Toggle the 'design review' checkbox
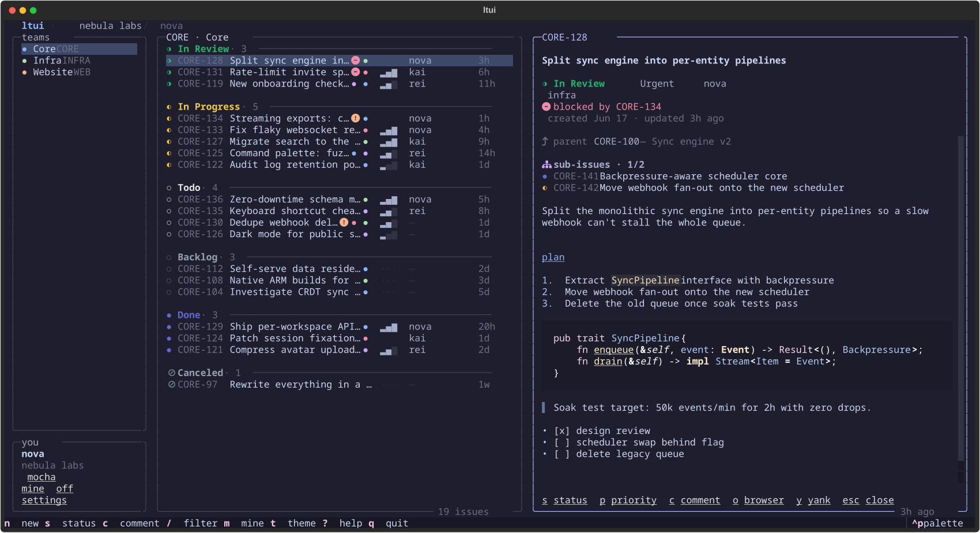This screenshot has height=533, width=980. pos(561,431)
